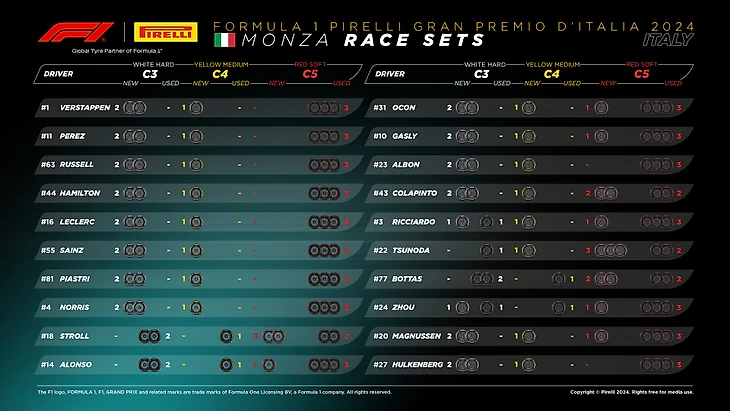Click the Pirelli 2024 copyright notice
Screen dimensions: 730x411
coord(632,392)
